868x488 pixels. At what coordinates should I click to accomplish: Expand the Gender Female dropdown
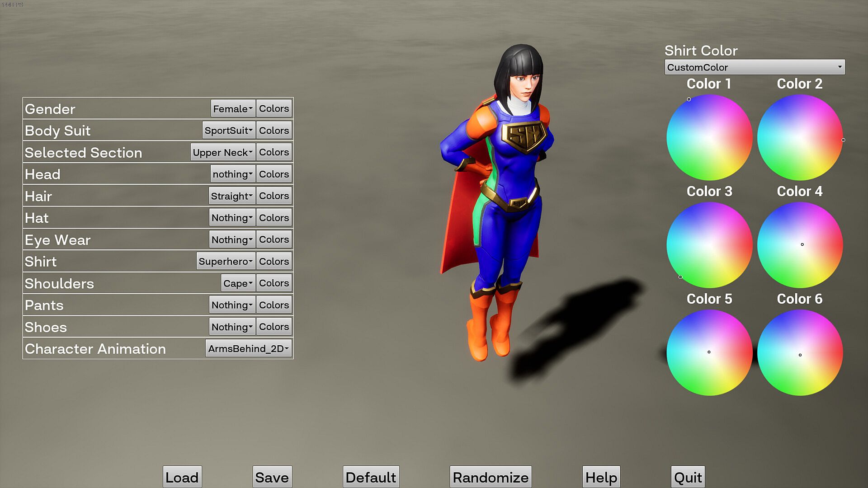[233, 109]
